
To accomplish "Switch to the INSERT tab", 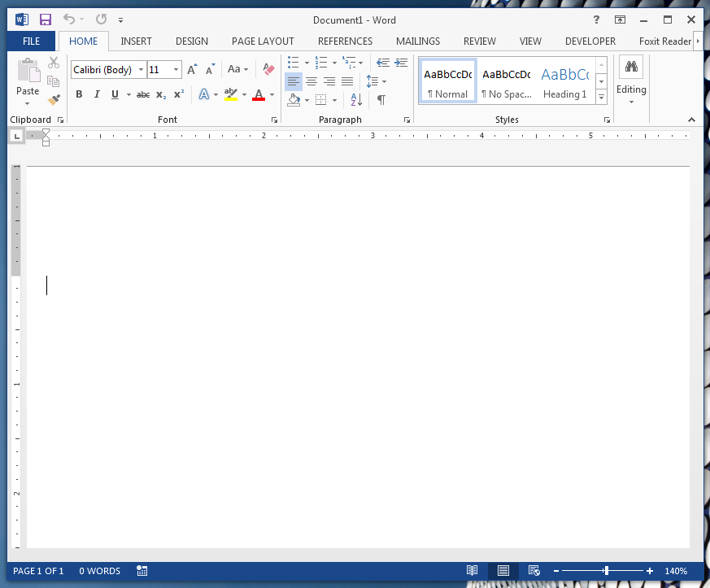I will click(x=136, y=41).
